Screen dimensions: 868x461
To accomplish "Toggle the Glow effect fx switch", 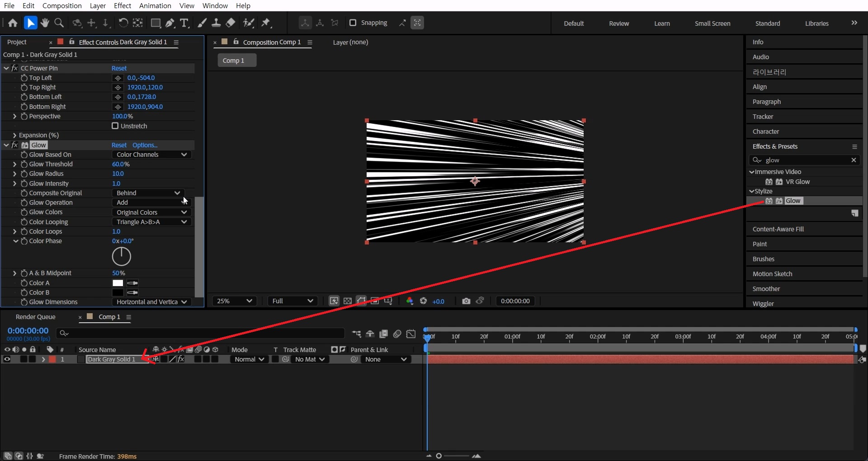I will click(15, 145).
